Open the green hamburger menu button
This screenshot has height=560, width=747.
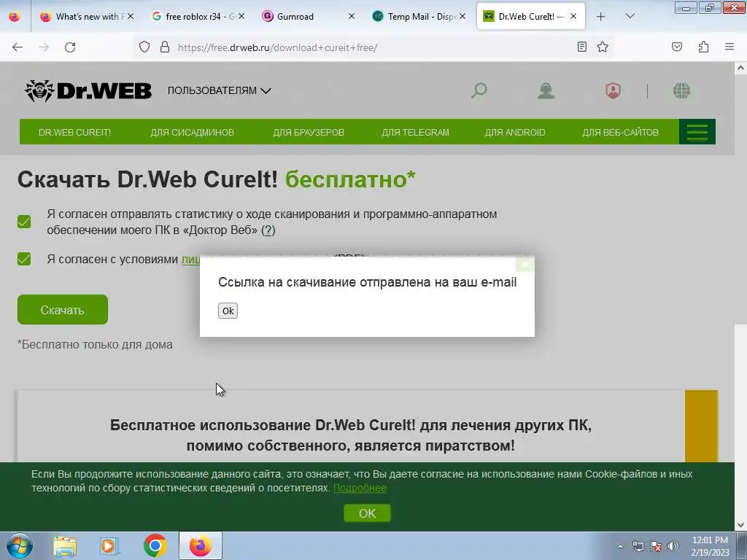pyautogui.click(x=697, y=132)
